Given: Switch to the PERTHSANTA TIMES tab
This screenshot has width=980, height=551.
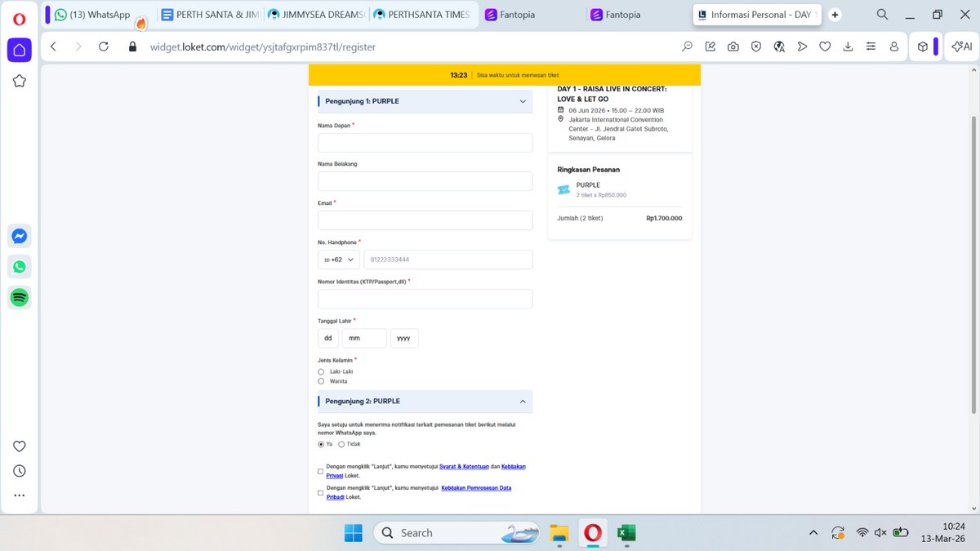Looking at the screenshot, I should pos(422,15).
